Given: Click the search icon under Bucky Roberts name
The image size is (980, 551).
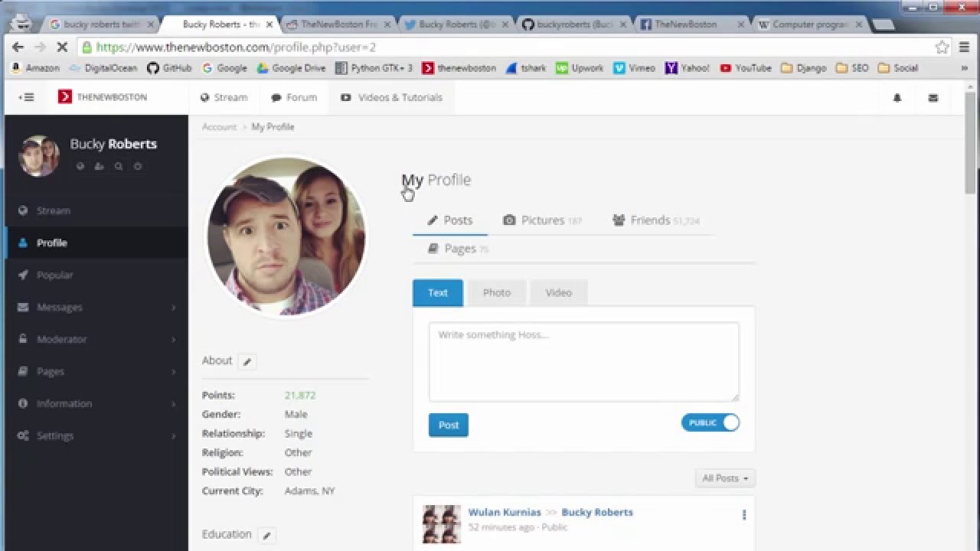Looking at the screenshot, I should point(119,166).
